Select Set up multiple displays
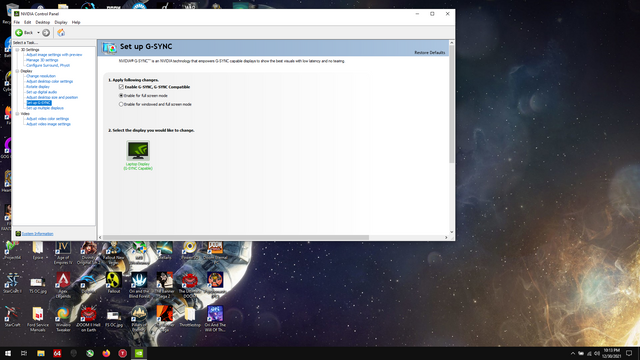 point(45,108)
